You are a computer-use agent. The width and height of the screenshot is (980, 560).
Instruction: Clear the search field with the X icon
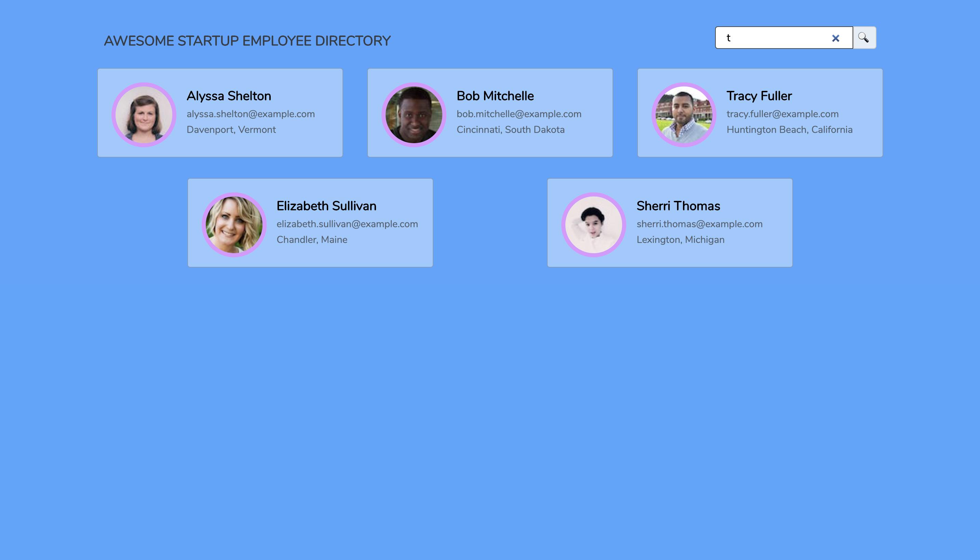[835, 38]
